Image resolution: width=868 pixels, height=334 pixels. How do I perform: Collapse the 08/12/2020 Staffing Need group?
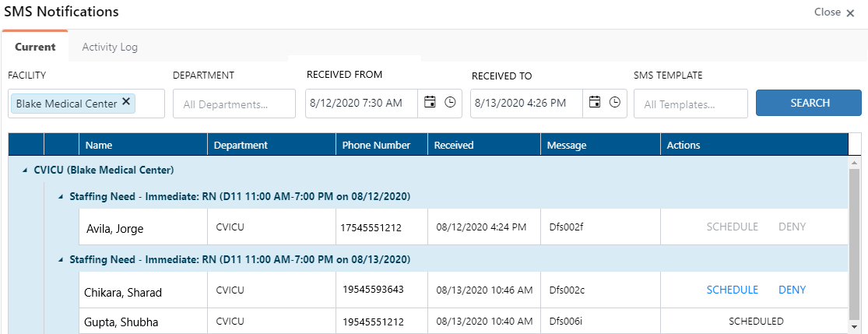coord(61,196)
